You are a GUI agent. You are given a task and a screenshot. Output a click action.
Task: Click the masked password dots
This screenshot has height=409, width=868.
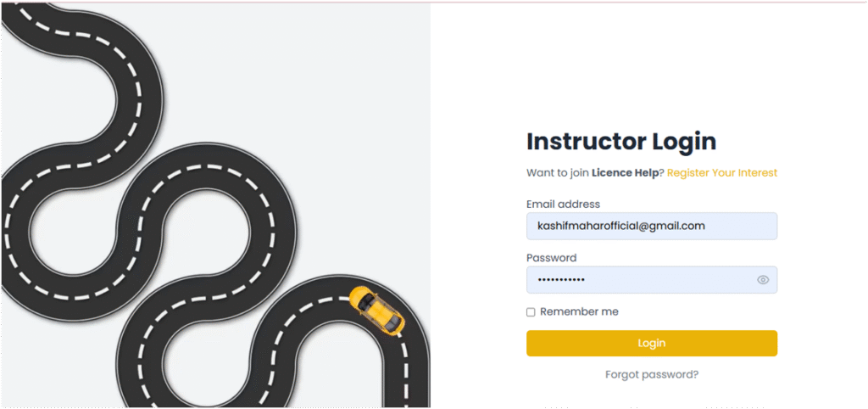561,280
